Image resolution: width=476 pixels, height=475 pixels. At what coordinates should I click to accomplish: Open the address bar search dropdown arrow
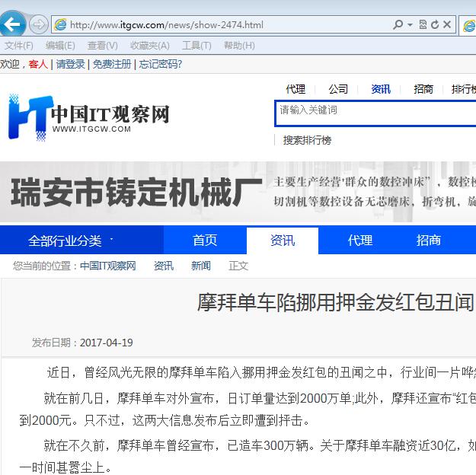411,24
